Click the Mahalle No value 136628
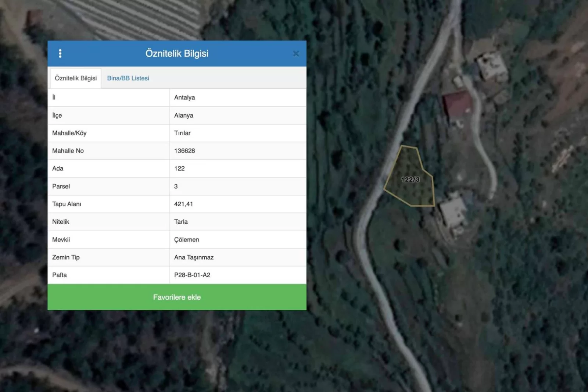The image size is (588, 392). pyautogui.click(x=184, y=151)
